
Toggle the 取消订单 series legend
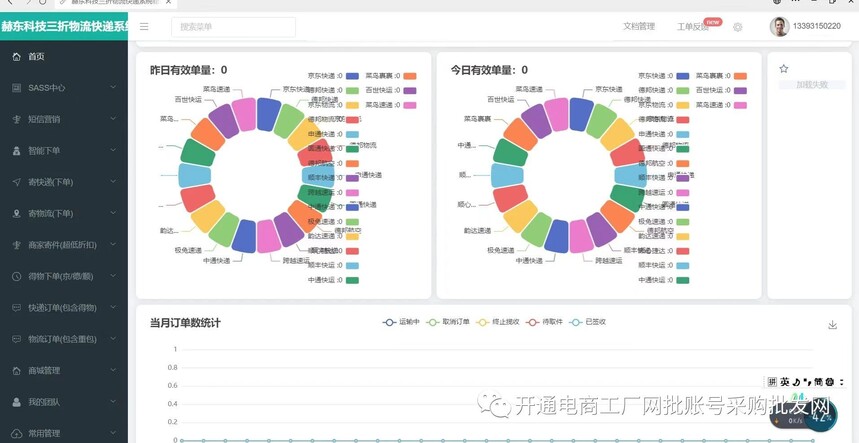coord(448,323)
